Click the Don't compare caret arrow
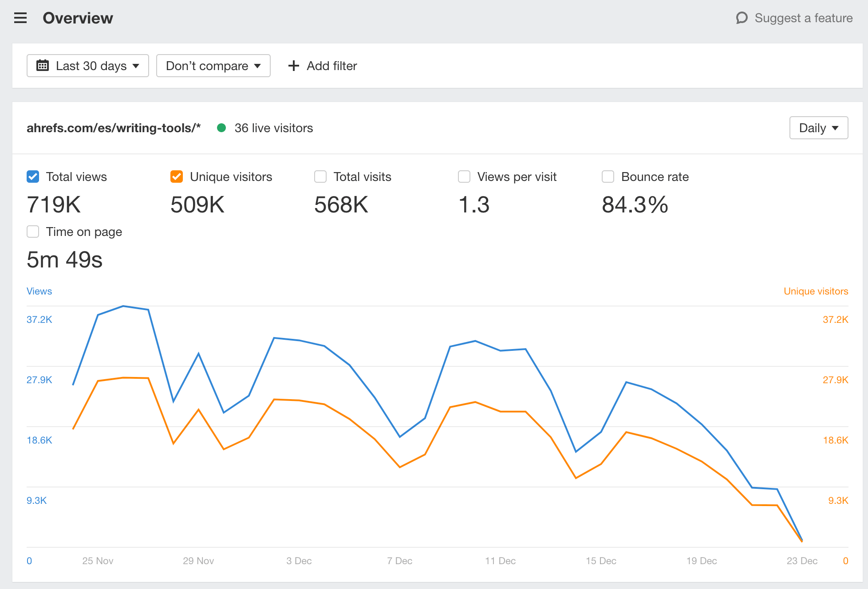This screenshot has height=589, width=868. tap(257, 66)
